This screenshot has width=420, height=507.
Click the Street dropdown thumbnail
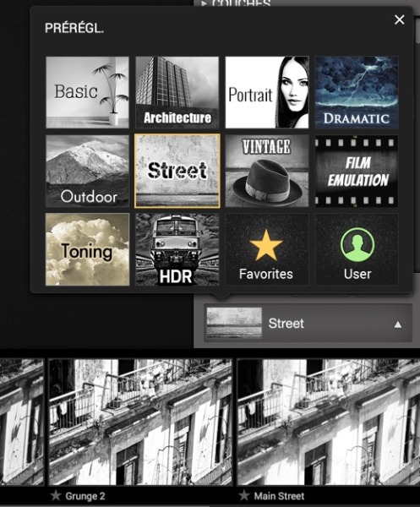pos(234,323)
